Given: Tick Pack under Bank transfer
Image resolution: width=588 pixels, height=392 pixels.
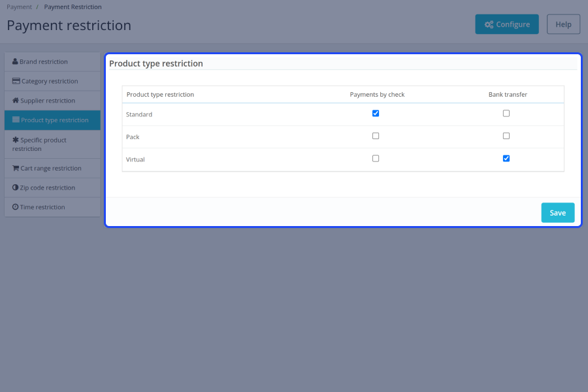Looking at the screenshot, I should (506, 136).
